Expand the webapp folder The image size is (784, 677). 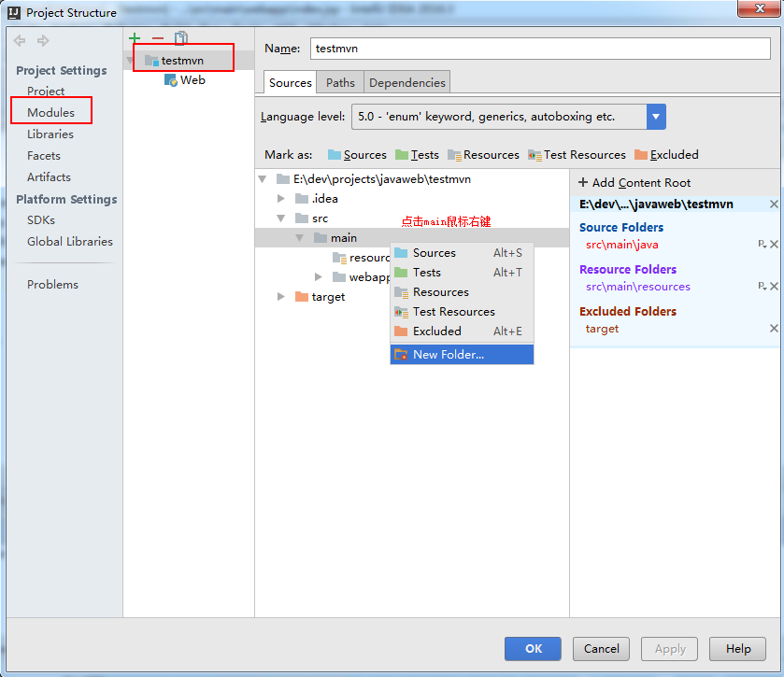point(318,276)
